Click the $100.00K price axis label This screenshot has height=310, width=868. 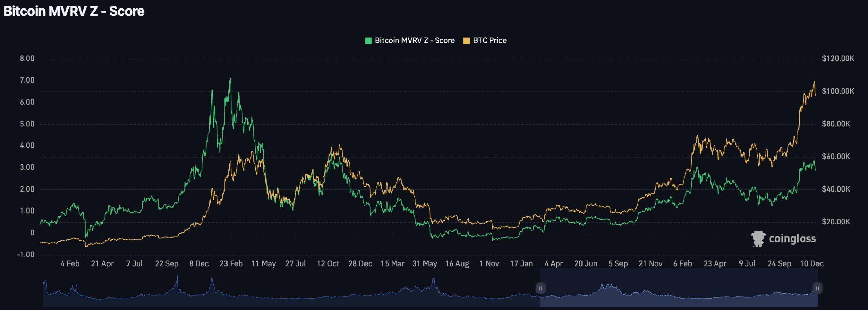pos(838,91)
